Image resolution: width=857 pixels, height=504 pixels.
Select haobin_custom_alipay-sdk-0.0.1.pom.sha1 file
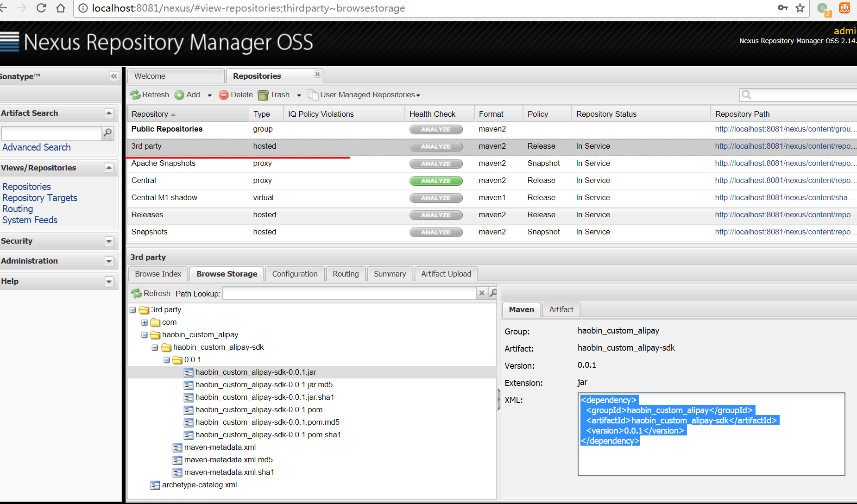[x=268, y=435]
